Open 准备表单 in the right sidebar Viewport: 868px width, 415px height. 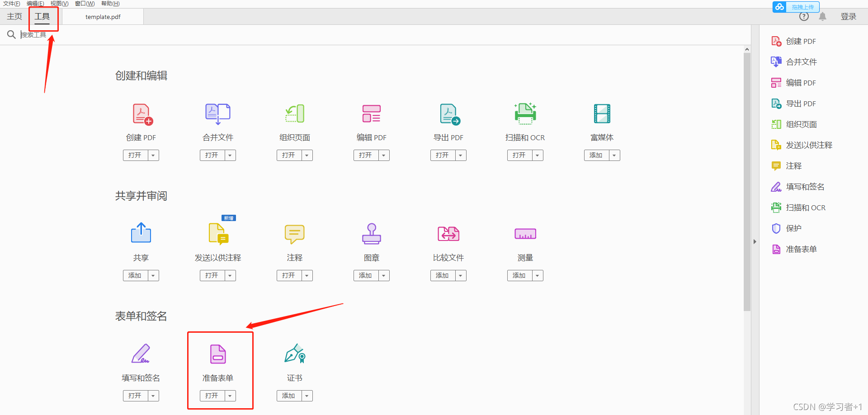point(794,249)
